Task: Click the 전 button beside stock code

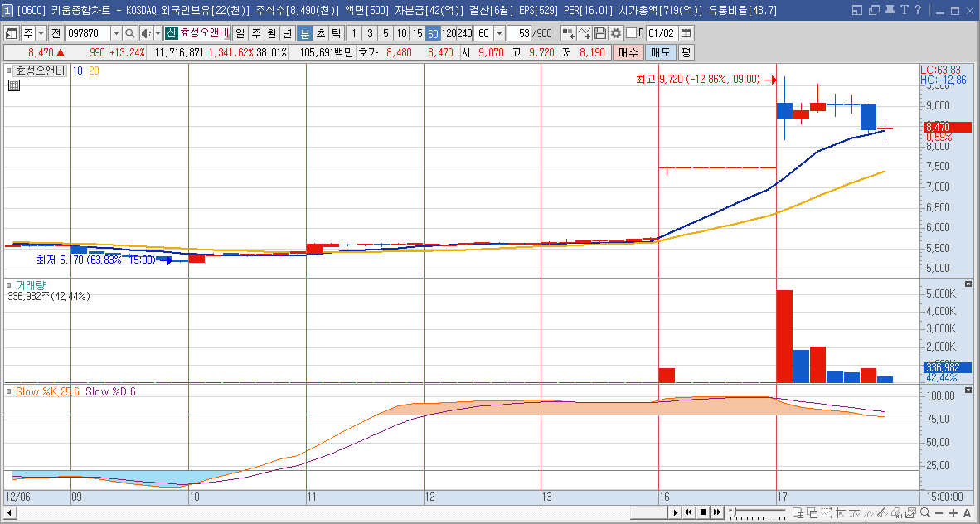Action: click(x=56, y=33)
